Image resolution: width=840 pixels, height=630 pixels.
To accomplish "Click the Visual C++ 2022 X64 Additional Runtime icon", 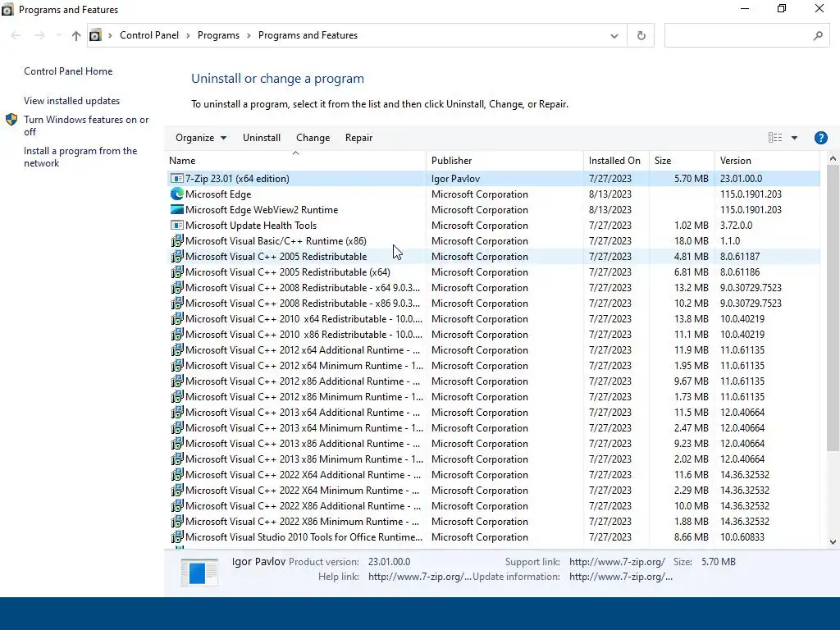I will (x=177, y=474).
